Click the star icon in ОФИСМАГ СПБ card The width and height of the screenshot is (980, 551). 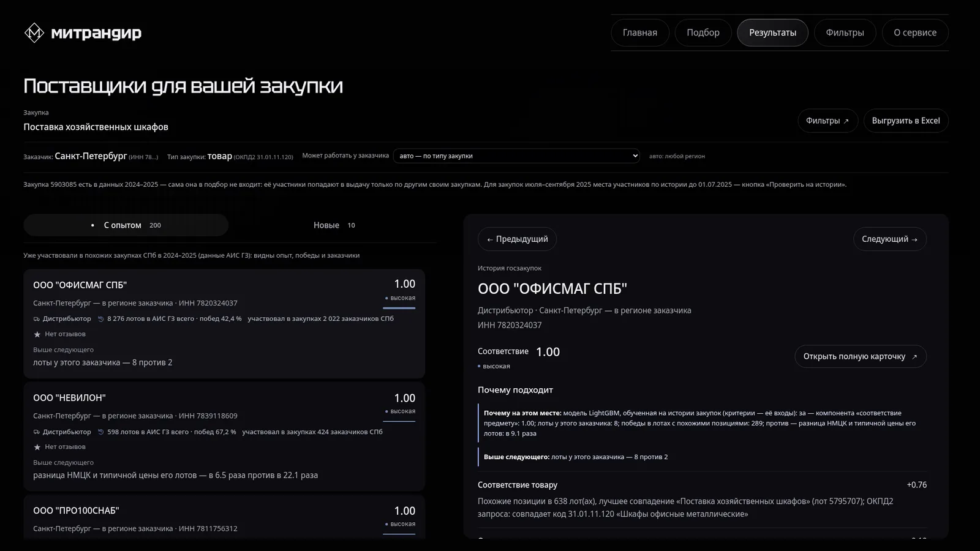pos(37,334)
